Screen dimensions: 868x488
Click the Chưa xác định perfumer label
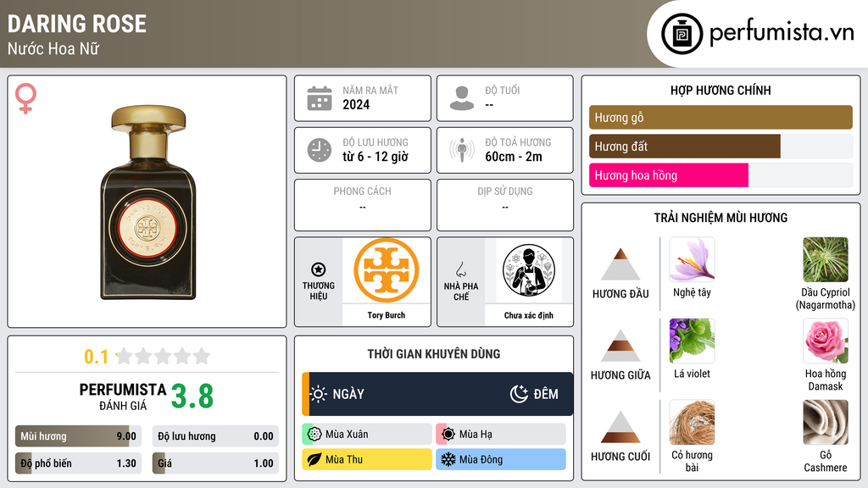pos(529,315)
